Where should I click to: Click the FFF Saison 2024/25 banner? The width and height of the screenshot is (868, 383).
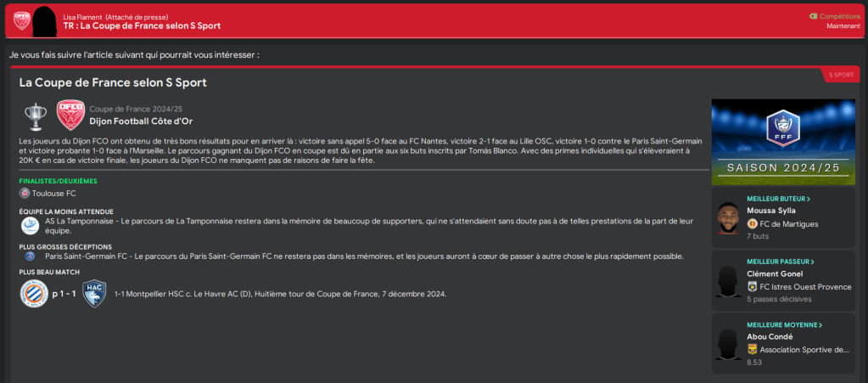point(782,142)
